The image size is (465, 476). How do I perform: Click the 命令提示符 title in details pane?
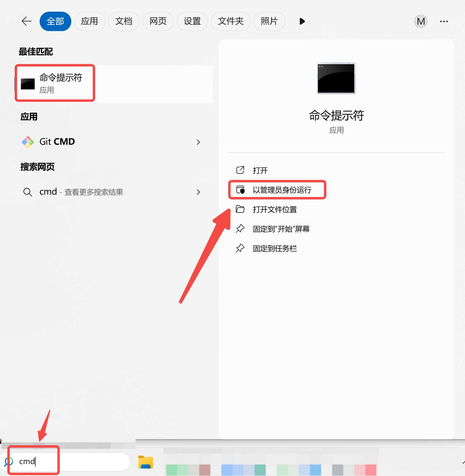pyautogui.click(x=336, y=115)
